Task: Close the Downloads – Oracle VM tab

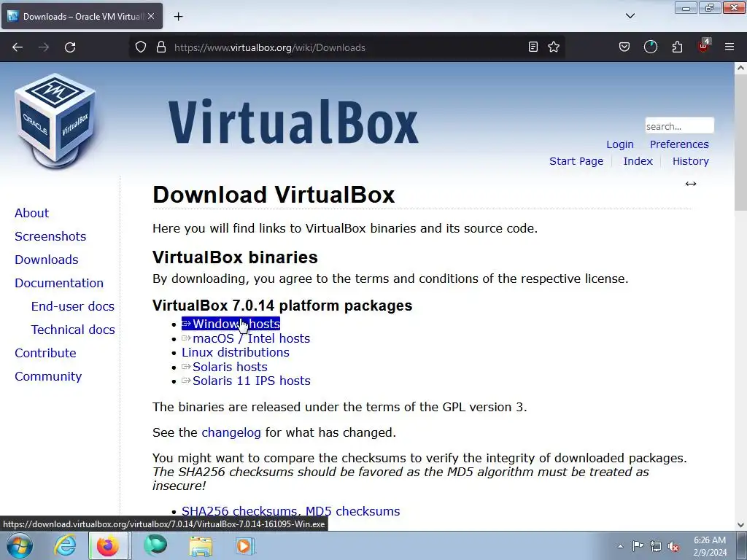Action: point(151,16)
